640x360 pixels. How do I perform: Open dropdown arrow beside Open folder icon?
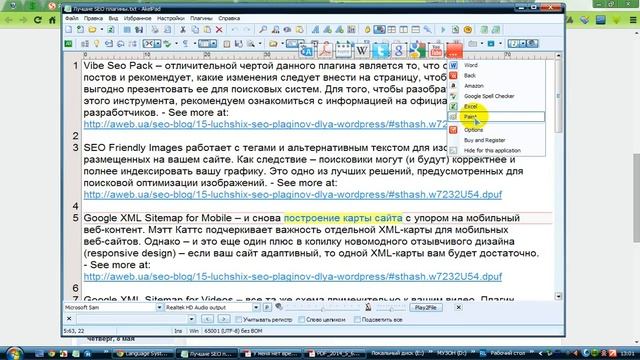tap(102, 30)
